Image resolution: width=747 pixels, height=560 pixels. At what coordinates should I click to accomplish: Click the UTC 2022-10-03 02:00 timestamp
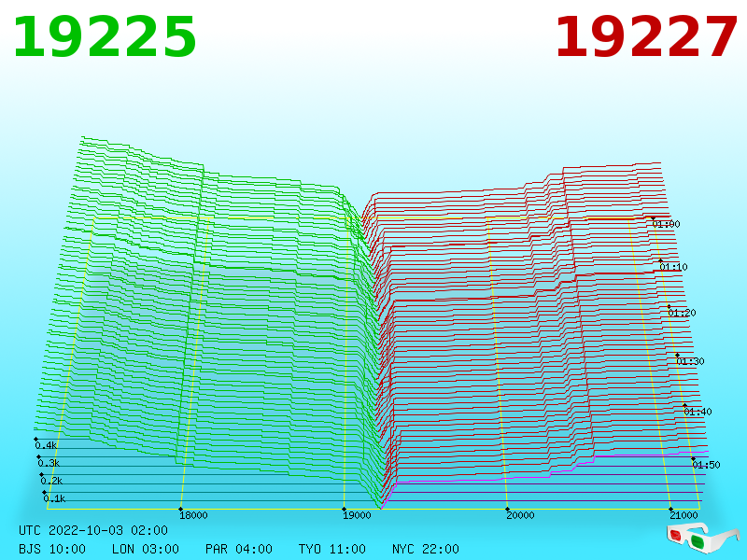pos(93,530)
